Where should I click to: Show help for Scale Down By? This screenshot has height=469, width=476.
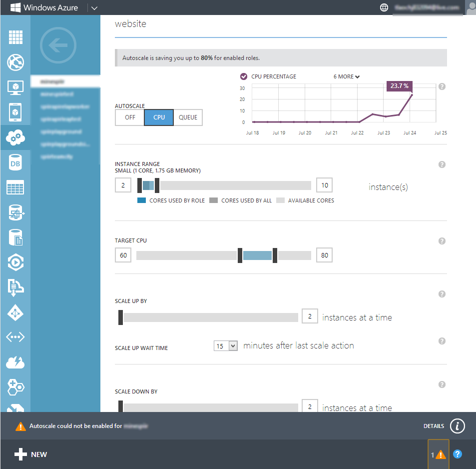pos(442,384)
